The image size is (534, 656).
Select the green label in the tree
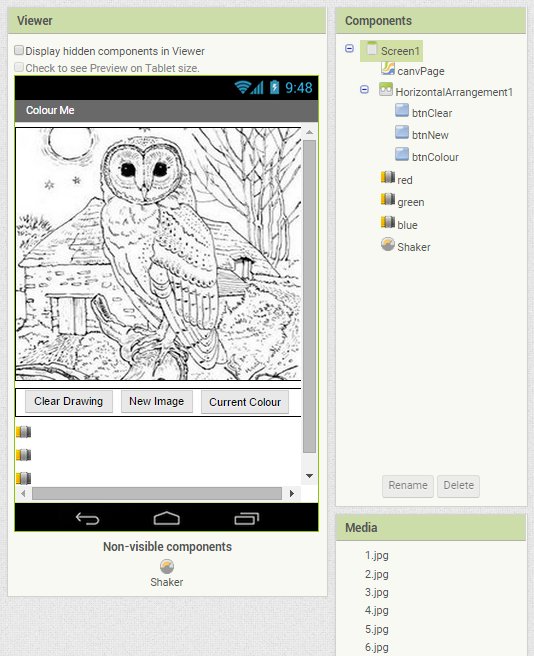[411, 202]
